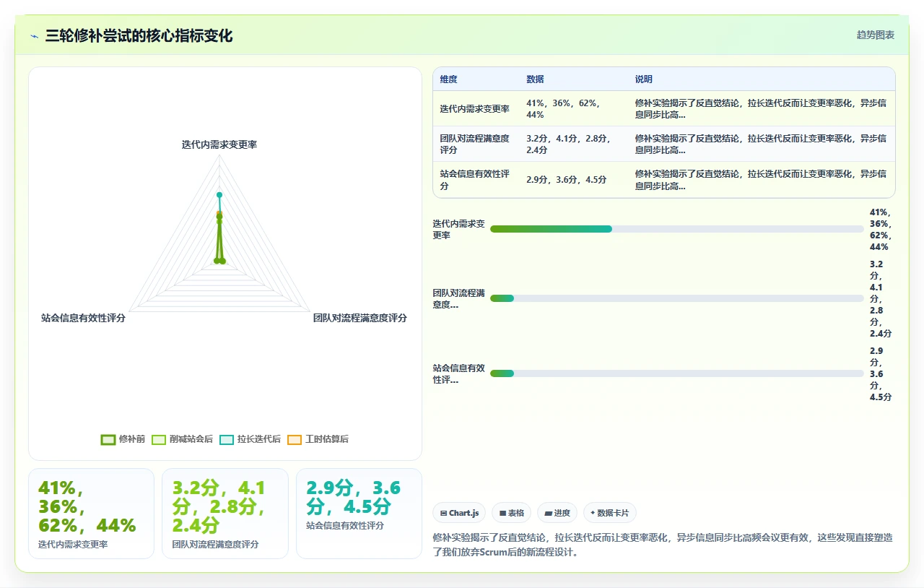Click the summary paragraph below the tags

tap(663, 545)
